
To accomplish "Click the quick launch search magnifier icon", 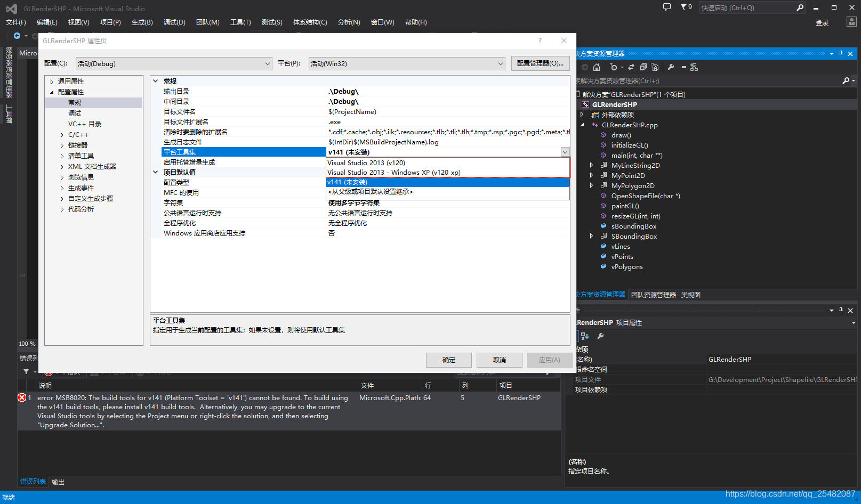I will 800,7.
